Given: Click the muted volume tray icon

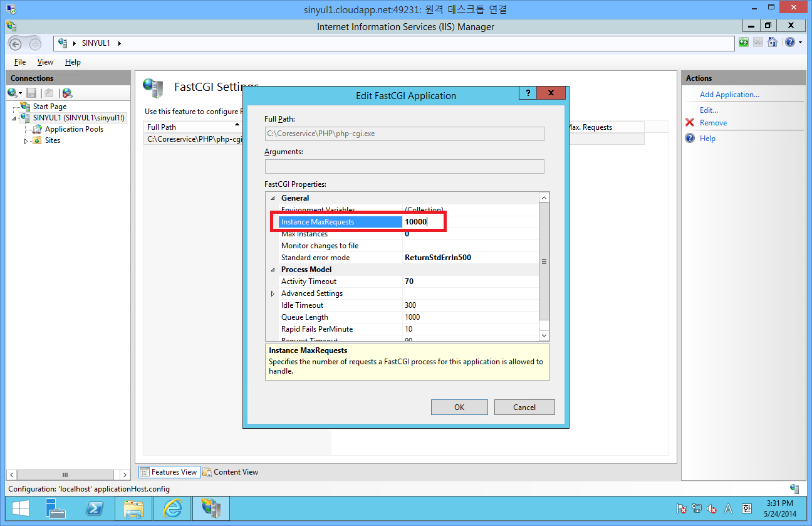Looking at the screenshot, I should coord(712,508).
